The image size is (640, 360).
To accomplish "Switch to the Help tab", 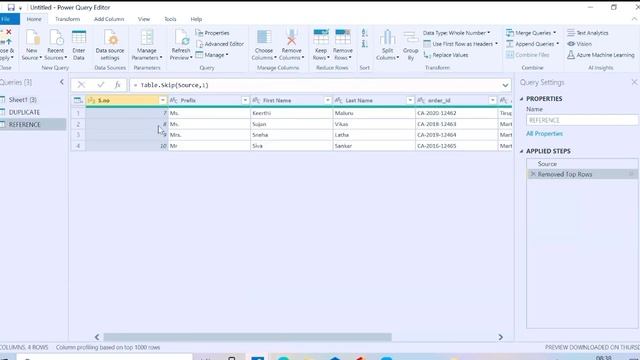I will [x=196, y=19].
